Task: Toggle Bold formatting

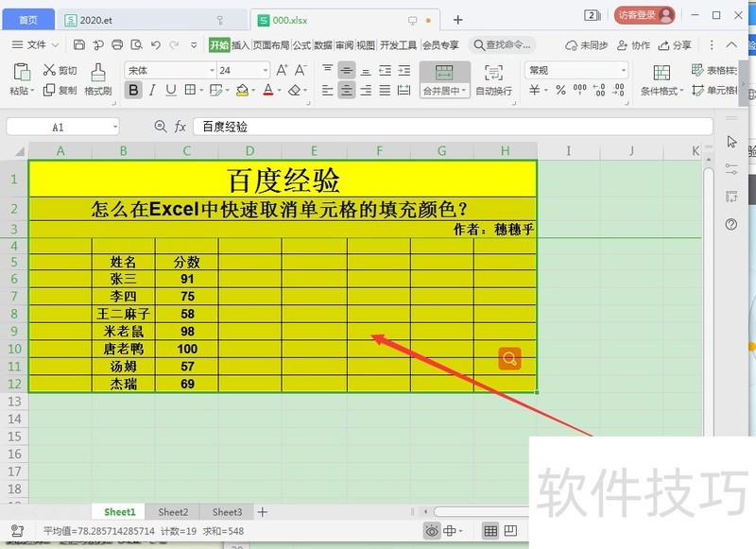Action: click(x=133, y=90)
